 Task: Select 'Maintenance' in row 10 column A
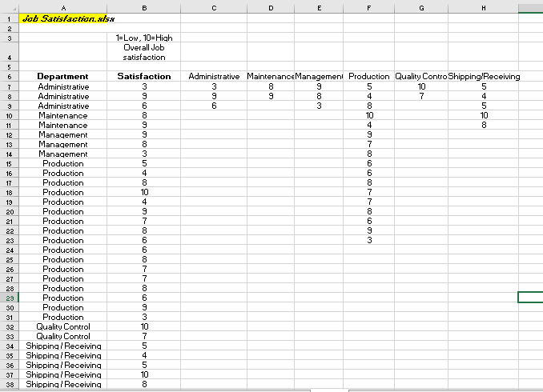coord(63,115)
